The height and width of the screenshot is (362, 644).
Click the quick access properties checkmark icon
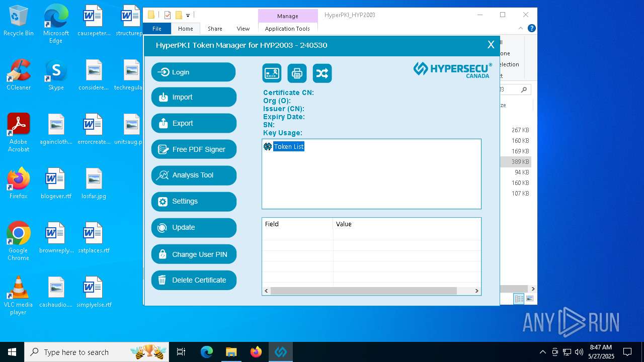pos(168,15)
